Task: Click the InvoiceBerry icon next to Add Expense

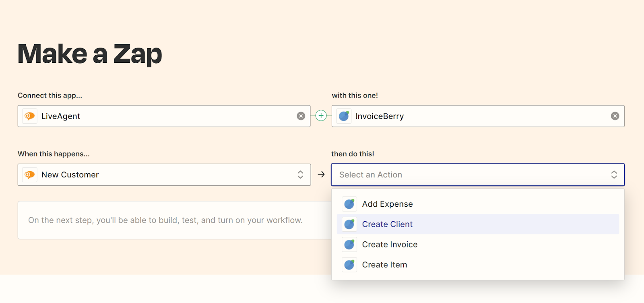Action: [349, 204]
